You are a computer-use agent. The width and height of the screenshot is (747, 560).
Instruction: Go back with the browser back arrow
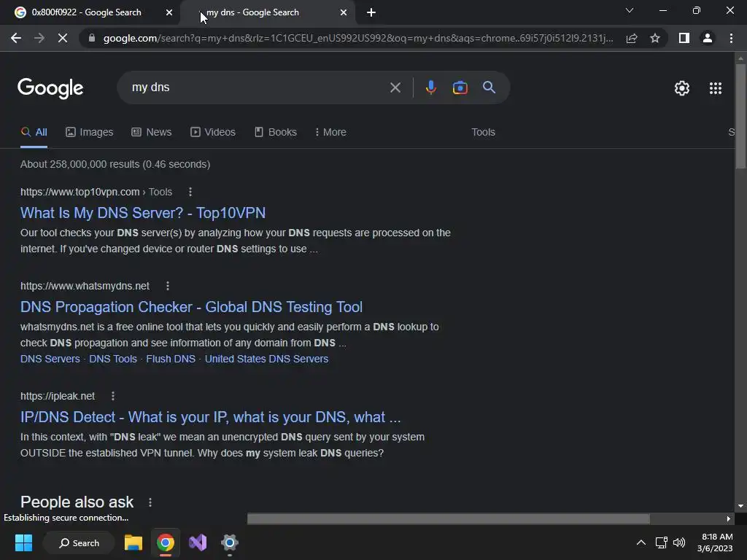[x=16, y=38]
